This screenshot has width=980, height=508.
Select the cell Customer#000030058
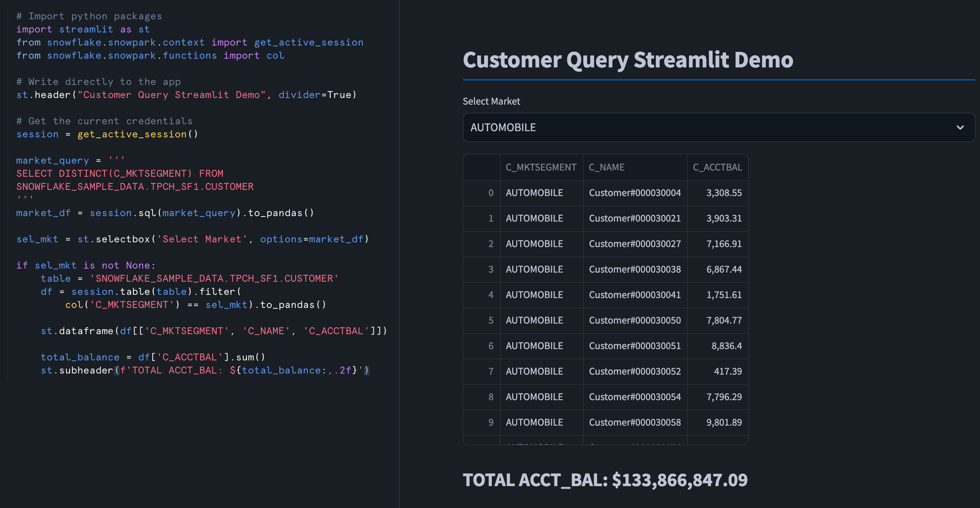635,422
